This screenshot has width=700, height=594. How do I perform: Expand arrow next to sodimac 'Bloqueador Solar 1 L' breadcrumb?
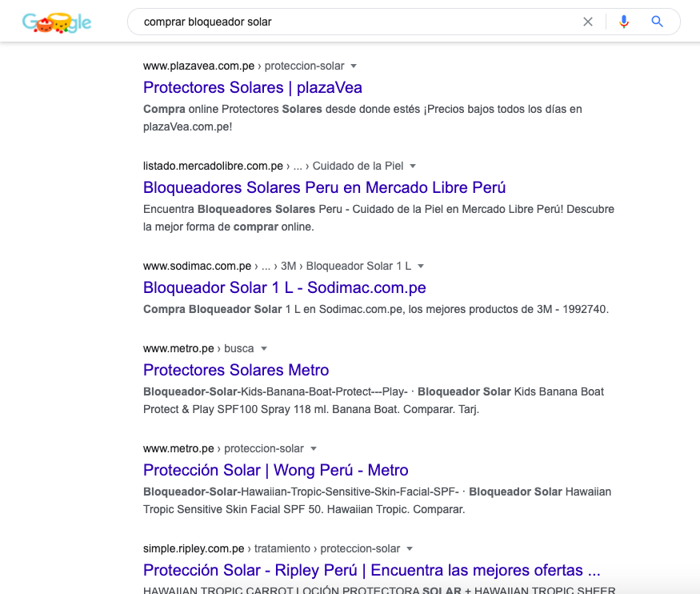click(x=421, y=267)
